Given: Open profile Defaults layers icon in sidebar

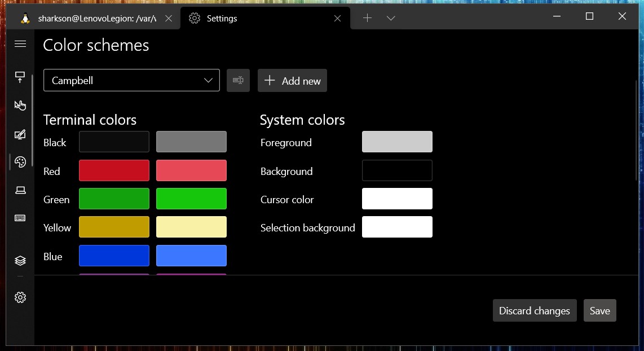Looking at the screenshot, I should [x=20, y=260].
